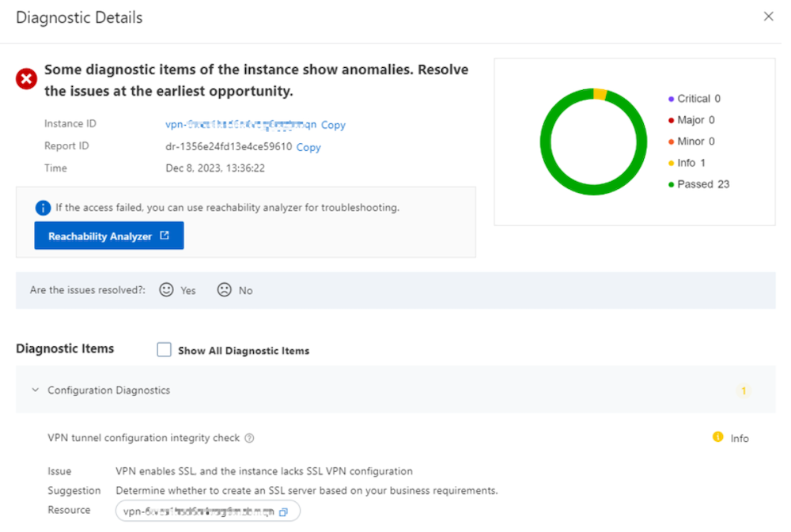Image resolution: width=791 pixels, height=532 pixels.
Task: Collapse the Configuration Diagnostics section
Action: point(35,390)
